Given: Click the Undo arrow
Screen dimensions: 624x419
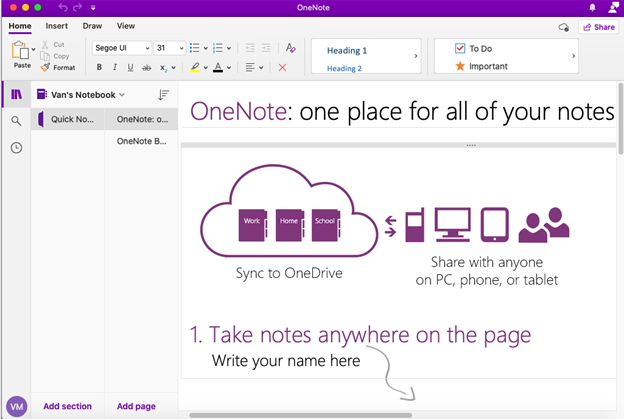Looking at the screenshot, I should [62, 7].
